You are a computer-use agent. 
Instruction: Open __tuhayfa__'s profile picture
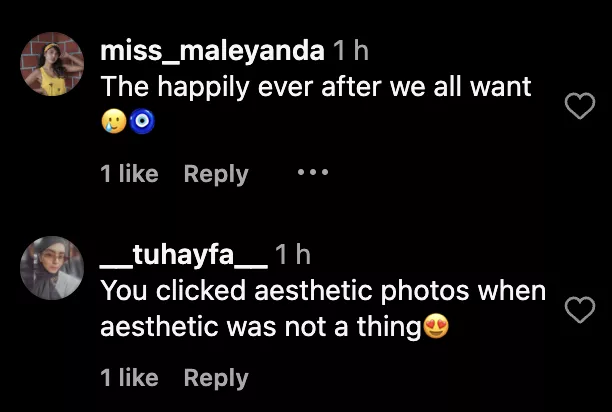(52, 269)
